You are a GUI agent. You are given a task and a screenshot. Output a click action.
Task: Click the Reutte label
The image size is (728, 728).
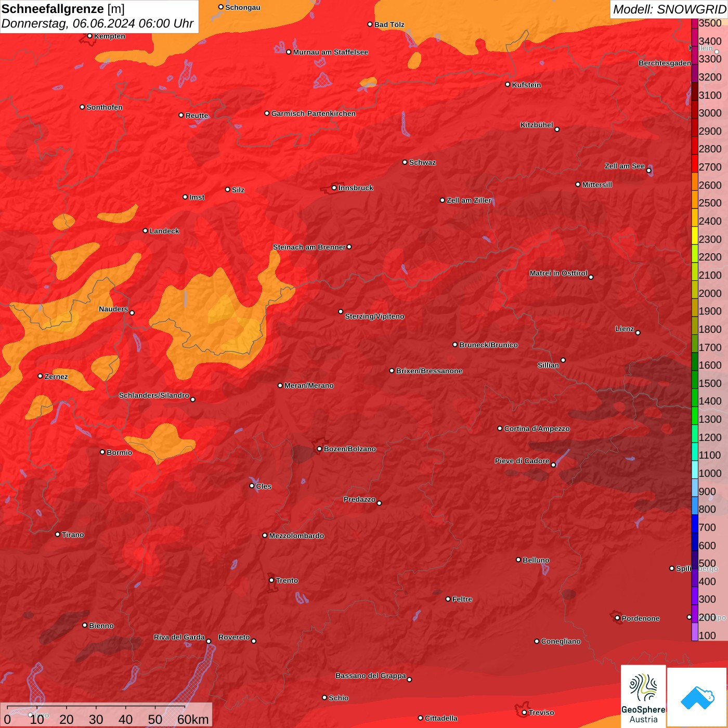(x=197, y=115)
